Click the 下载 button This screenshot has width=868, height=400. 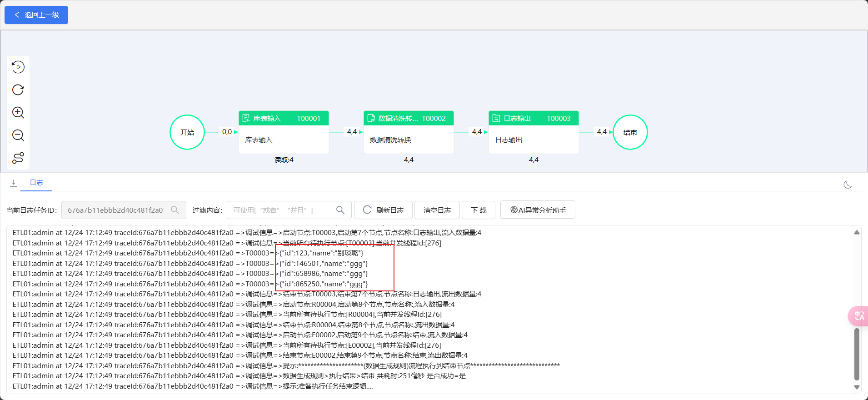[x=479, y=210]
